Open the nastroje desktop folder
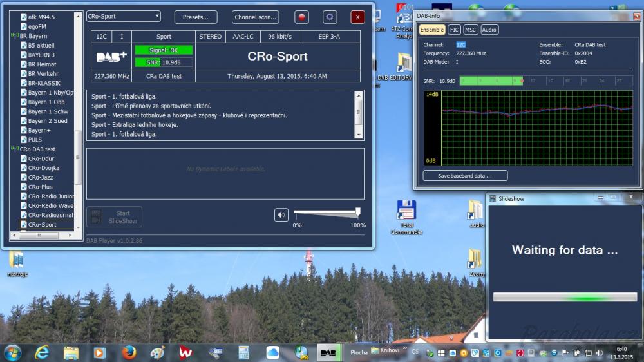644x362 pixels. [17, 264]
